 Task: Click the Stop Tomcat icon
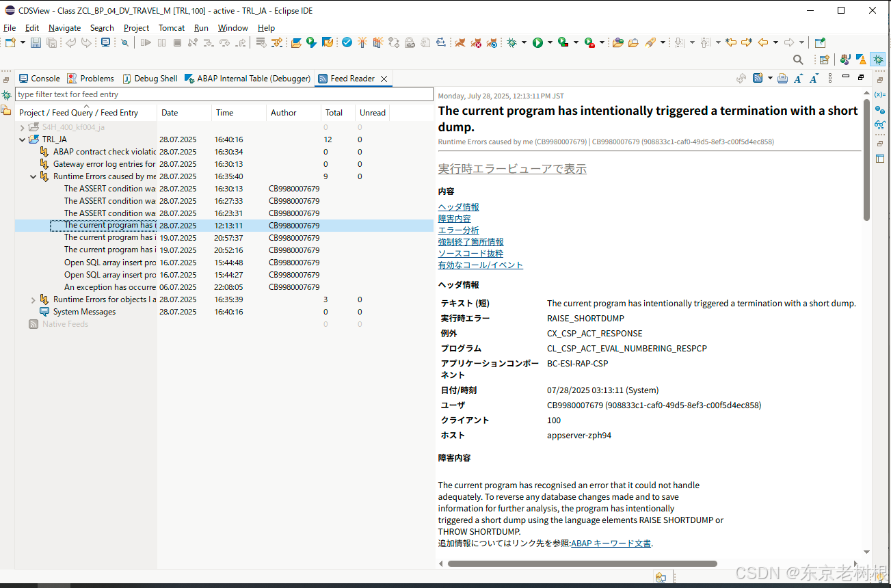tap(476, 42)
